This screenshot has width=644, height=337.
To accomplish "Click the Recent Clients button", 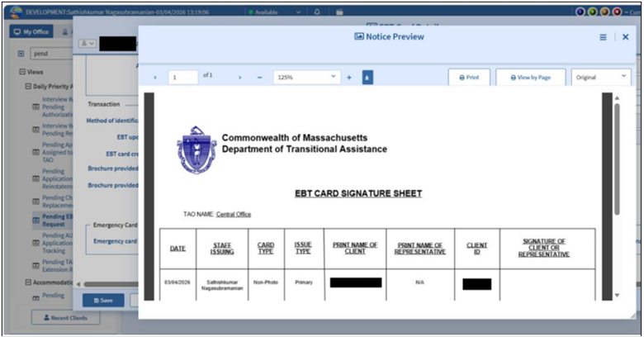I will click(x=66, y=318).
